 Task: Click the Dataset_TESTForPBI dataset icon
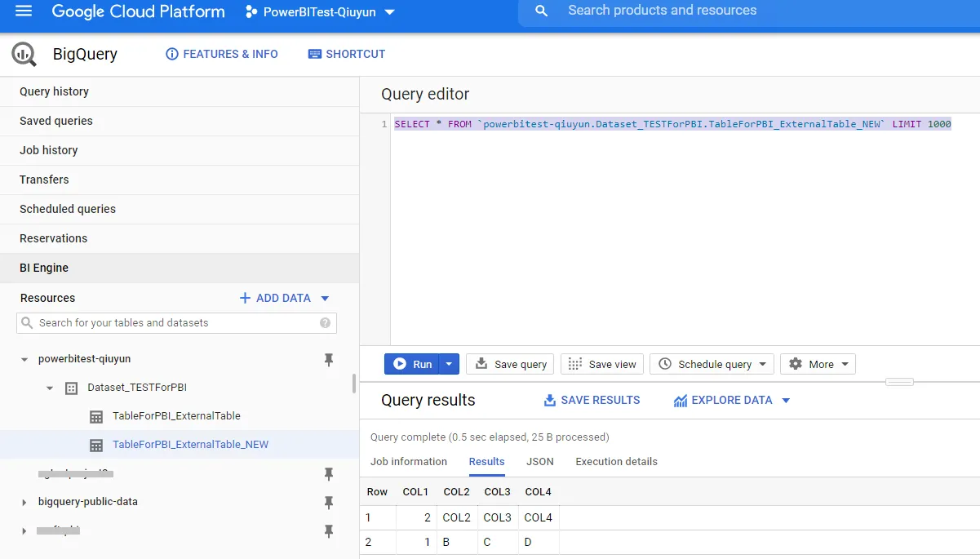pyautogui.click(x=71, y=388)
